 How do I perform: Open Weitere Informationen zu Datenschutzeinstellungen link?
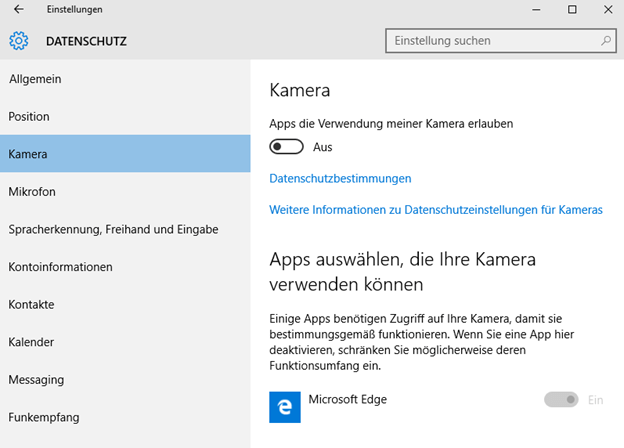(x=436, y=210)
